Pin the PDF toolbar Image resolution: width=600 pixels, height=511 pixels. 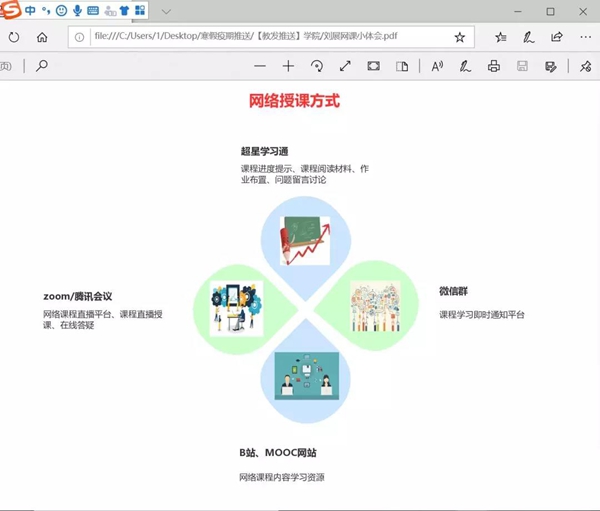click(585, 67)
